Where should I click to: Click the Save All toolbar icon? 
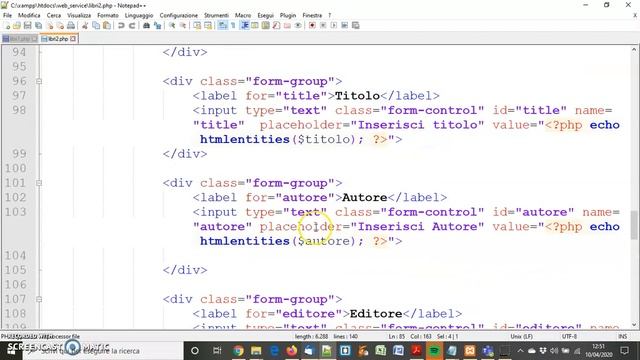click(x=38, y=25)
